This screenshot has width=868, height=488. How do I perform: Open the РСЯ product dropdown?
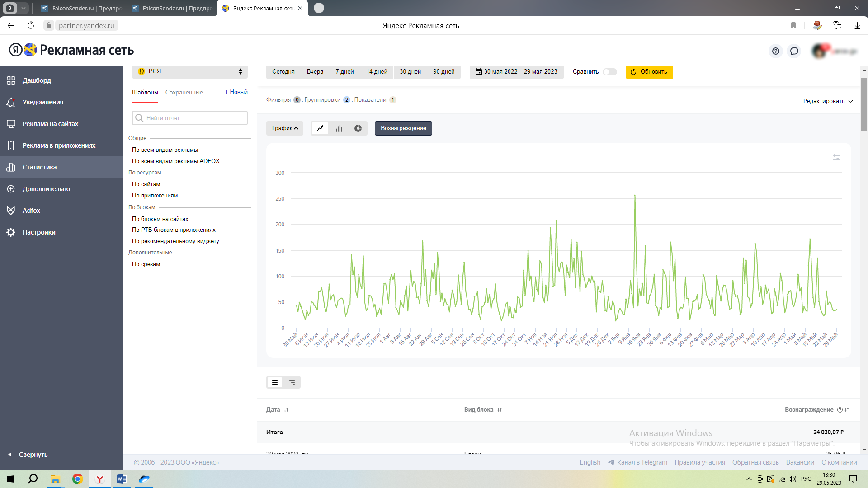(190, 71)
